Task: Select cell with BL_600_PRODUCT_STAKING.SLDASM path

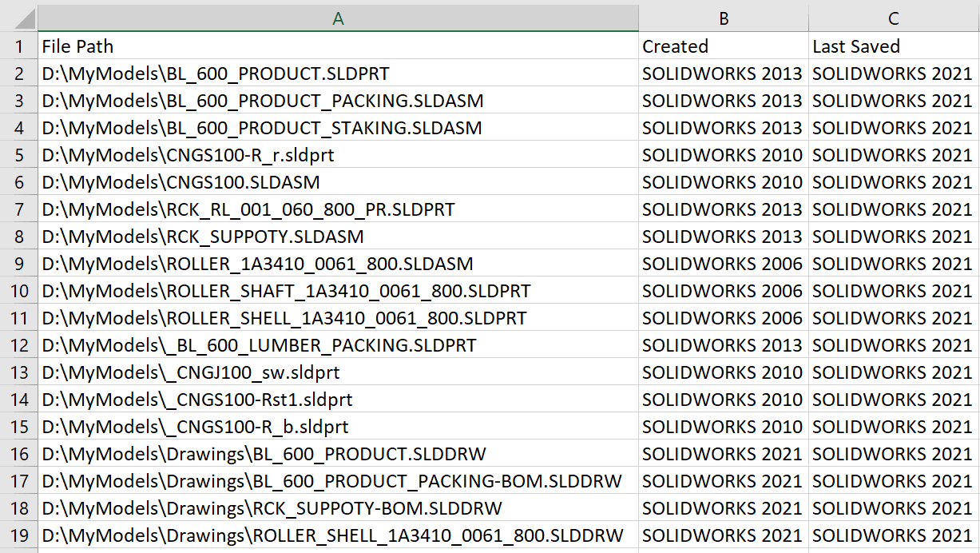Action: tap(338, 128)
